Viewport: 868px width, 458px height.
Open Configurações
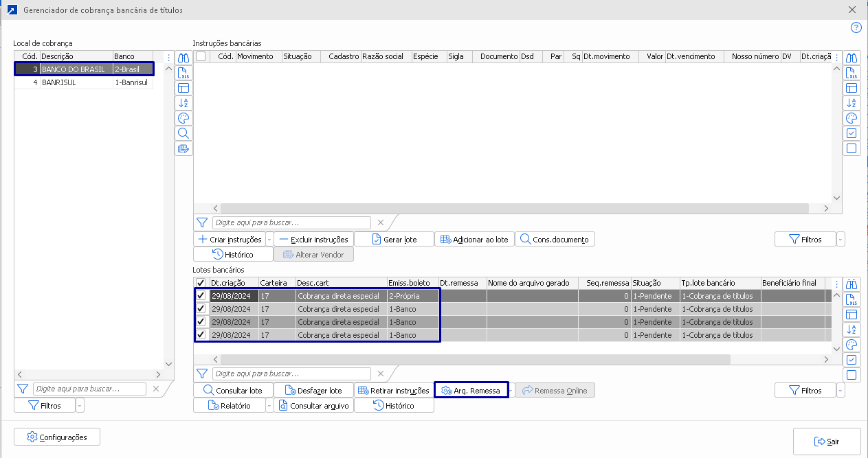[57, 437]
